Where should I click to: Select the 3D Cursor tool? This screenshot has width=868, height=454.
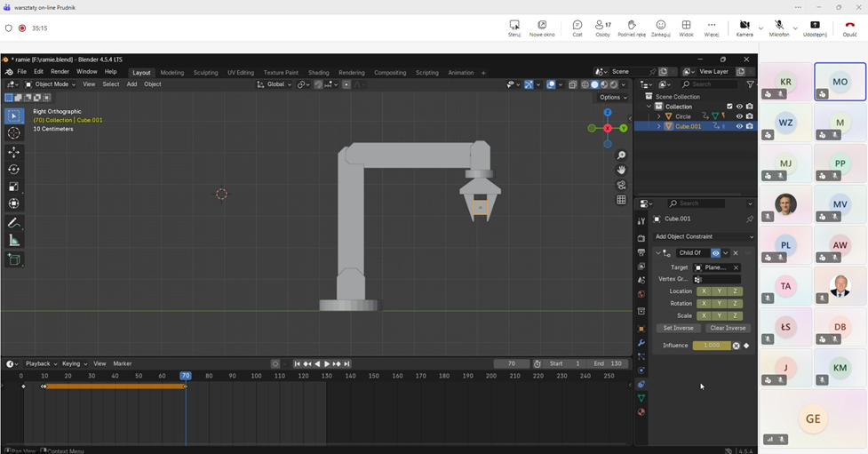tap(14, 133)
